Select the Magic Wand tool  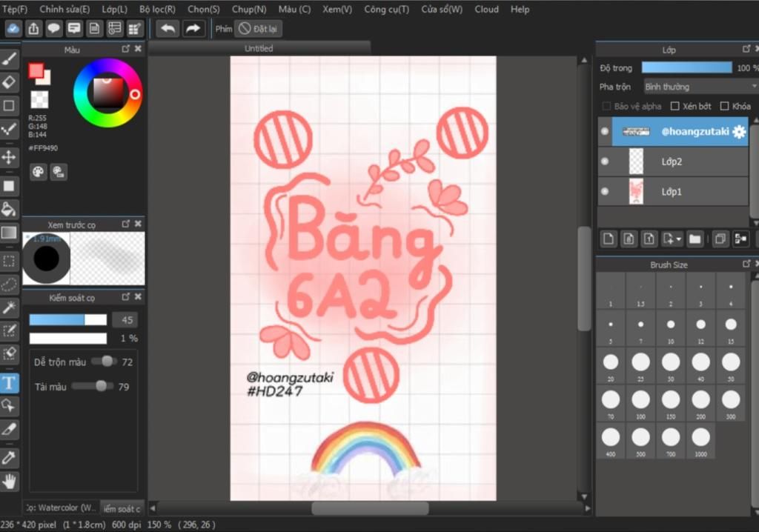coord(9,307)
